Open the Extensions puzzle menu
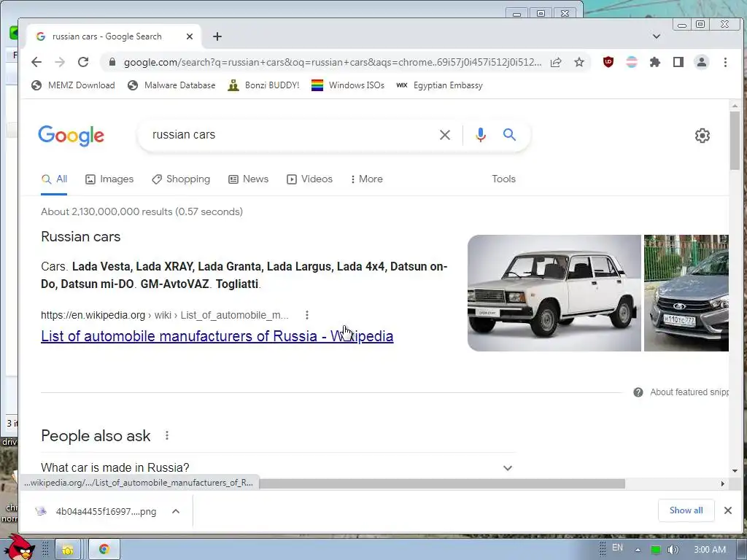747x560 pixels. (655, 62)
